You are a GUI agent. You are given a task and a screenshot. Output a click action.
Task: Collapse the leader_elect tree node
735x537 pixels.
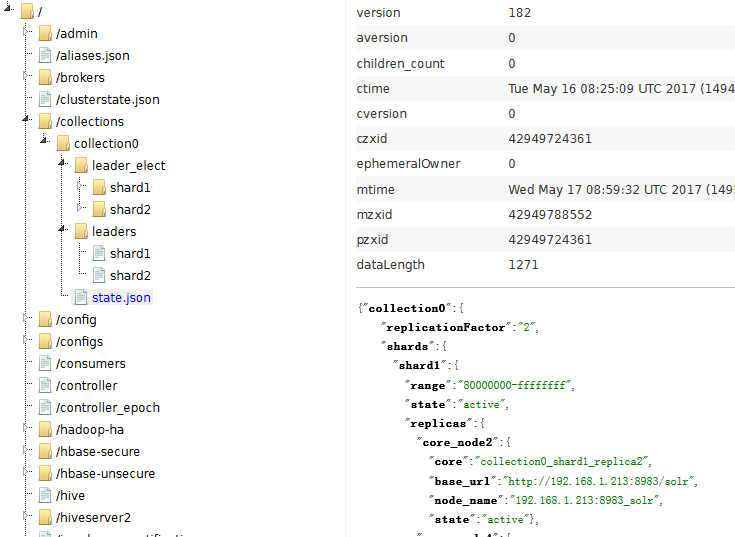click(62, 163)
